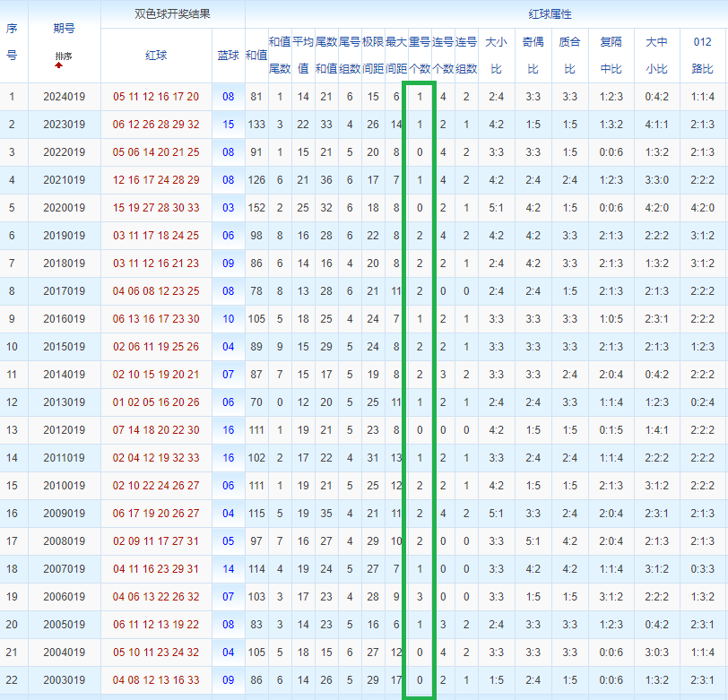The height and width of the screenshot is (700, 728).
Task: Click the 大小比 column header
Action: [x=497, y=56]
